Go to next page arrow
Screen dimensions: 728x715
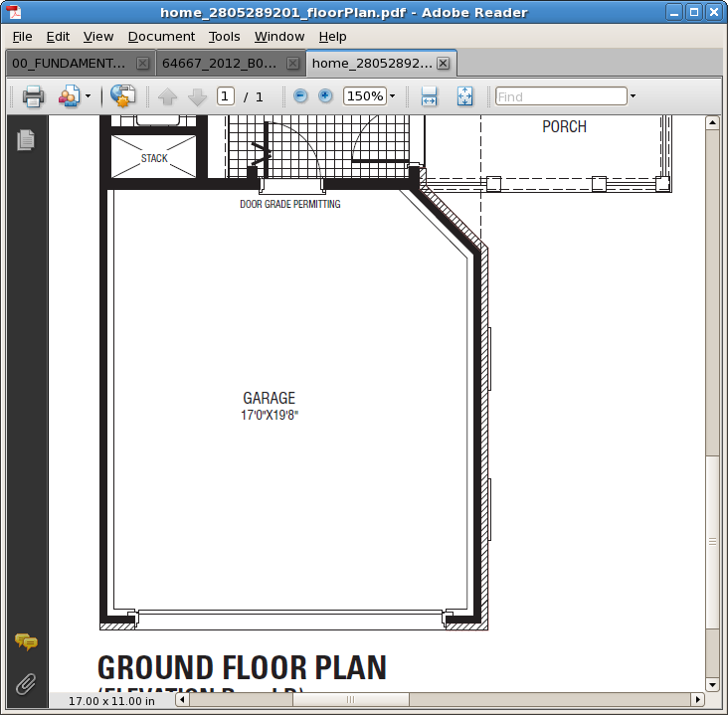[197, 96]
